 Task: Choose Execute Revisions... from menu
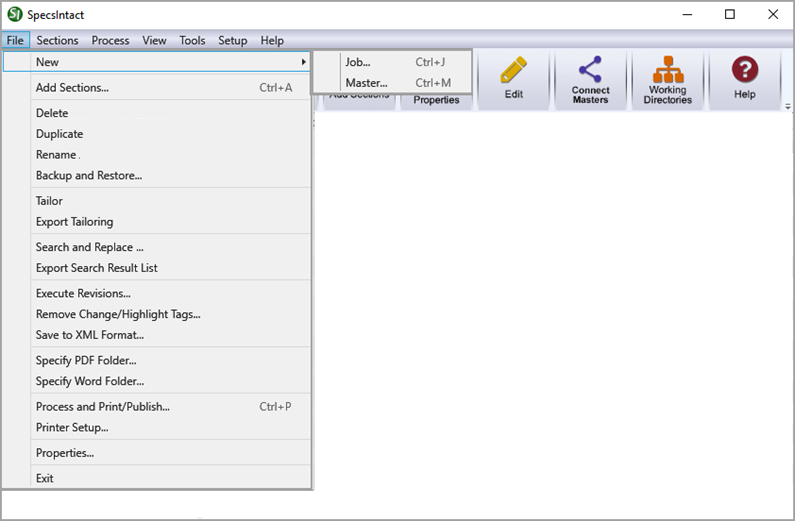[x=83, y=294]
